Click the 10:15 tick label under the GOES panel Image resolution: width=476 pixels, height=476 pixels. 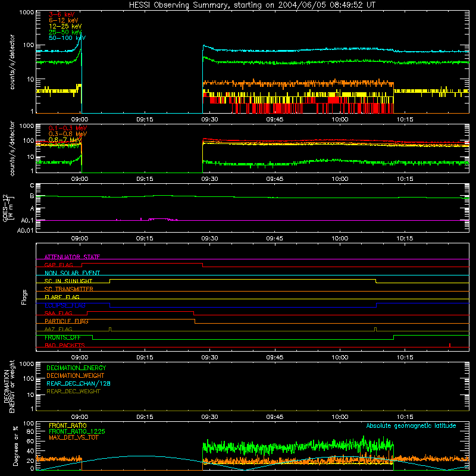(x=405, y=239)
